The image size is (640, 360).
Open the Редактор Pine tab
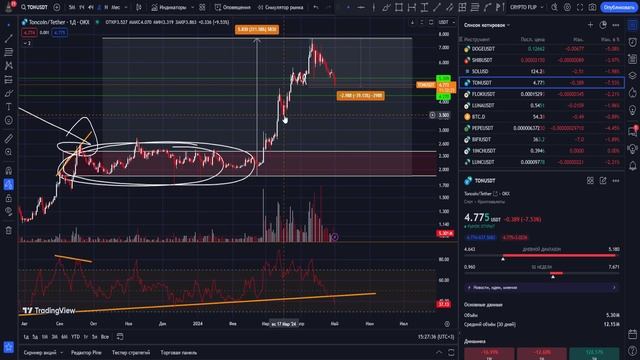(86, 353)
